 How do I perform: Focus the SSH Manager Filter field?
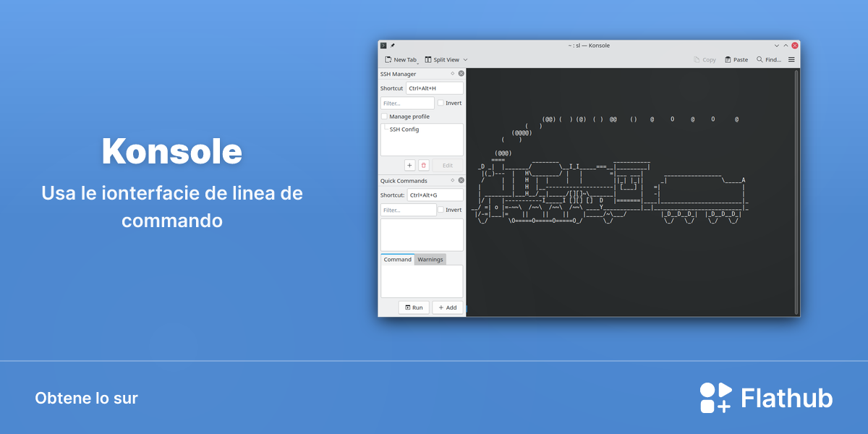(407, 103)
